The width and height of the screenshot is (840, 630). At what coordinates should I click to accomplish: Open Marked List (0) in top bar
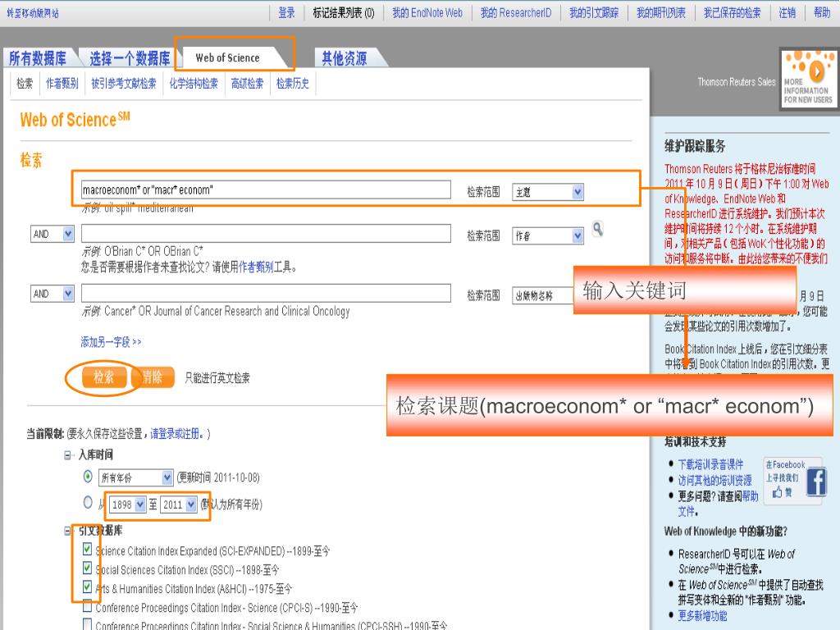(x=344, y=13)
